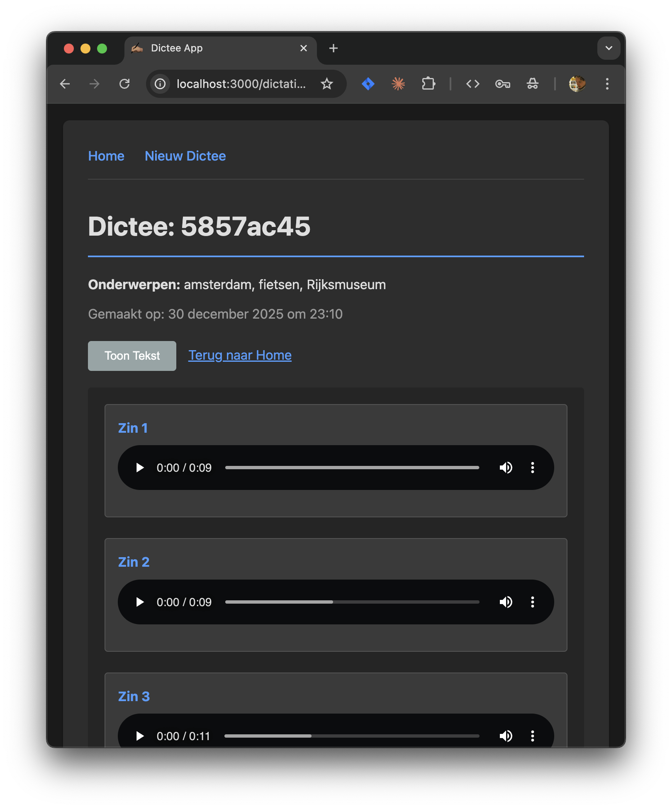Open Chrome's three-dot menu

pyautogui.click(x=607, y=84)
